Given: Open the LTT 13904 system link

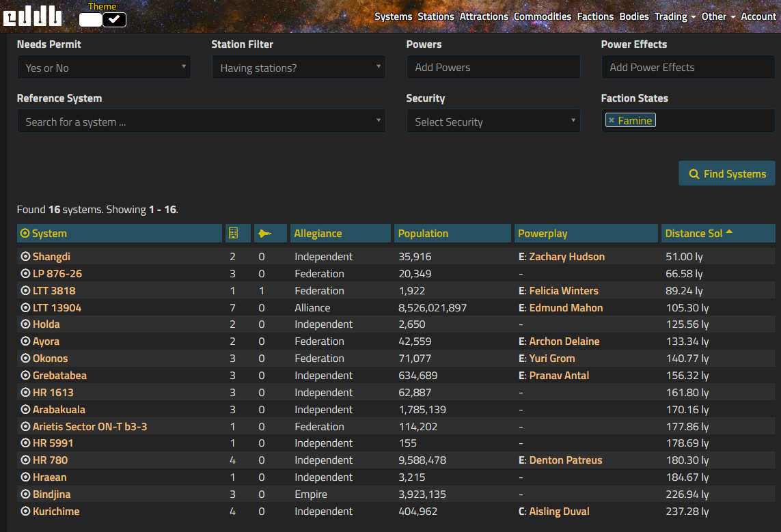Looking at the screenshot, I should point(57,307).
